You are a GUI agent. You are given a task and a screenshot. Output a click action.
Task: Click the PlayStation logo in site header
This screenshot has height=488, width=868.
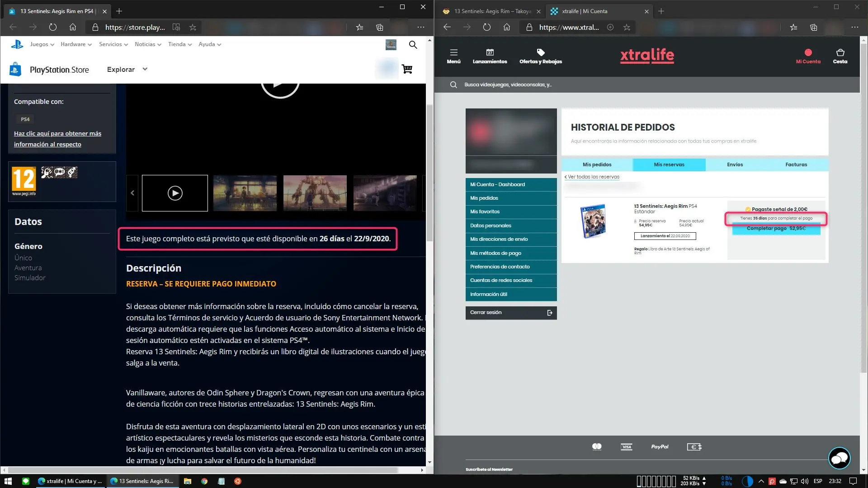17,44
